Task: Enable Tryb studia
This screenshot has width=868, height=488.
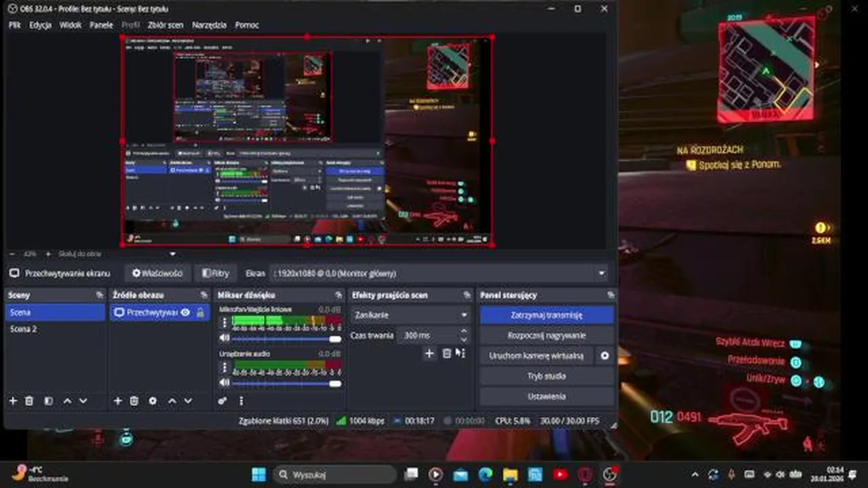Action: tap(547, 375)
